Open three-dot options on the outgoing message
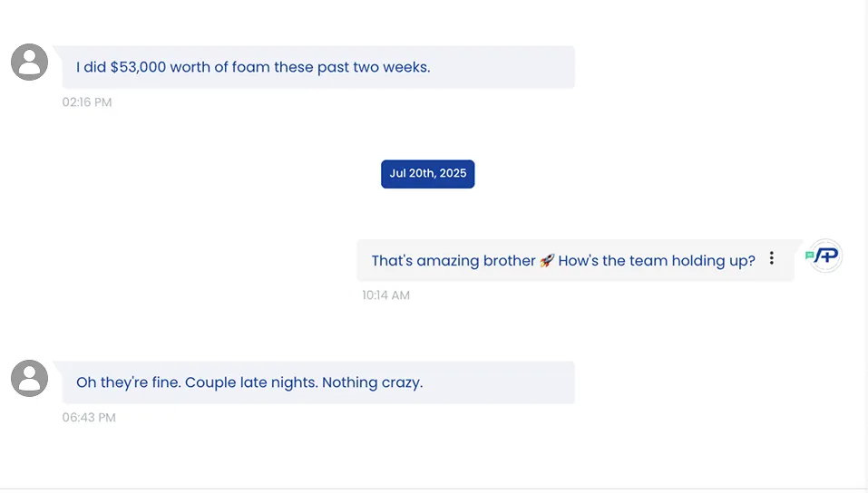Screen dimensions: 868x493 [772, 258]
